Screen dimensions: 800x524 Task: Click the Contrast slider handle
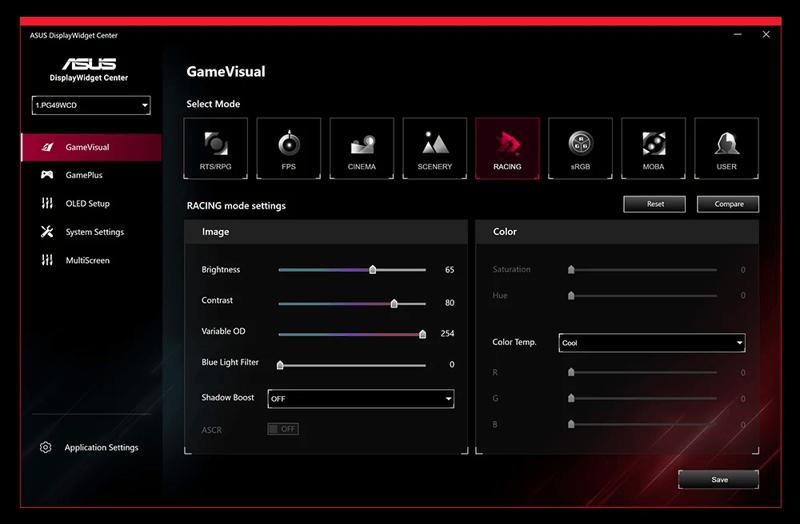[394, 304]
